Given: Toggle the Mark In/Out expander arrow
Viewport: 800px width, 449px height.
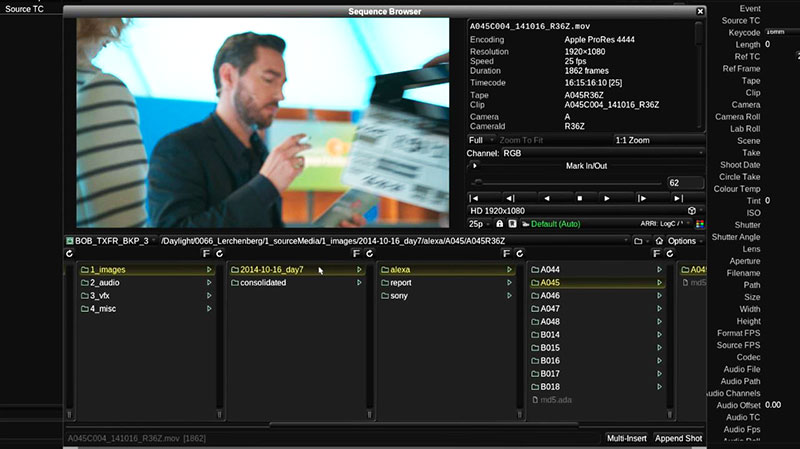Looking at the screenshot, I should click(x=475, y=166).
